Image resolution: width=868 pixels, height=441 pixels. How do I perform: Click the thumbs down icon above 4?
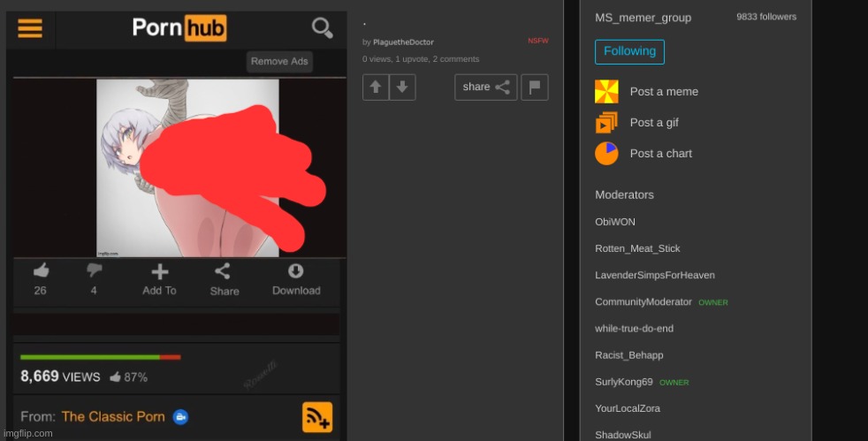click(x=94, y=271)
